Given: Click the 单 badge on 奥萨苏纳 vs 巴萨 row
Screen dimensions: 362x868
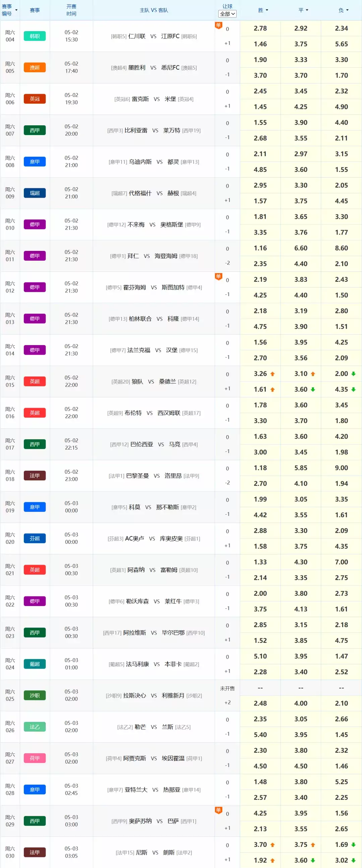Looking at the screenshot, I should pos(219,810).
